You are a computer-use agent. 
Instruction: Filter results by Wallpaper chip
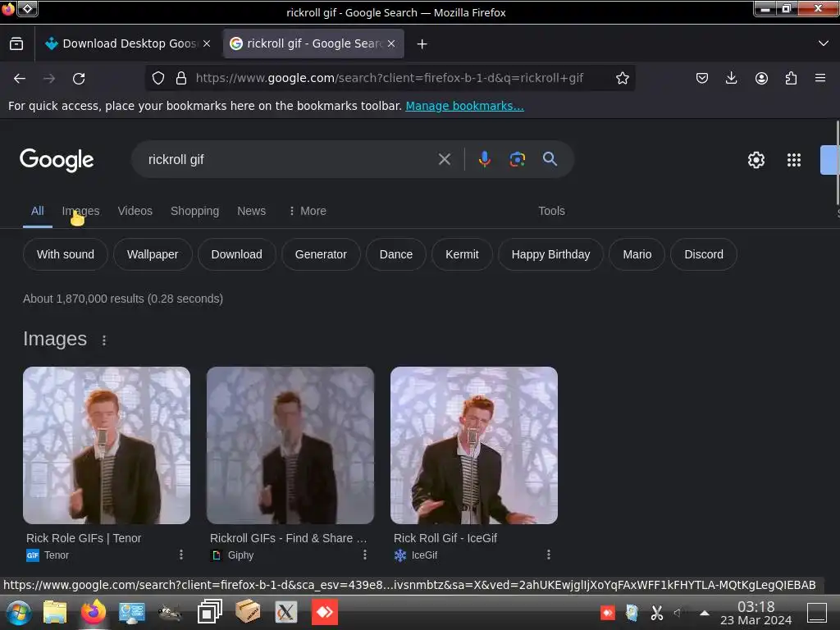(152, 254)
